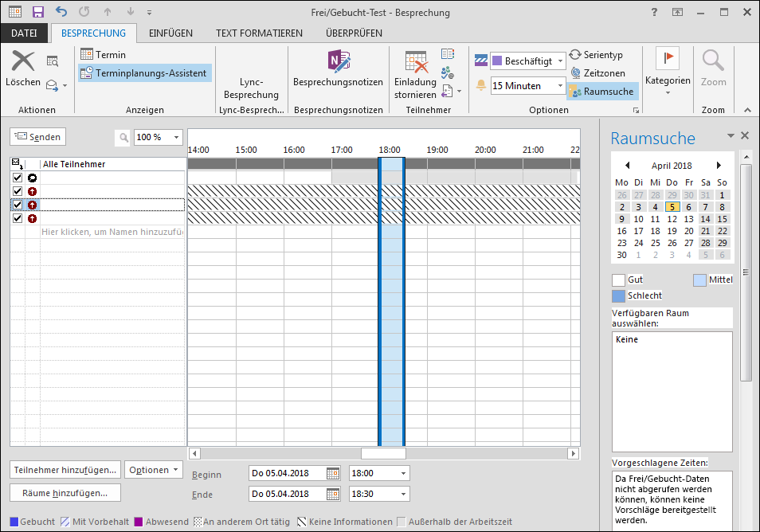
Task: Click the reminder bell icon
Action: 481,85
